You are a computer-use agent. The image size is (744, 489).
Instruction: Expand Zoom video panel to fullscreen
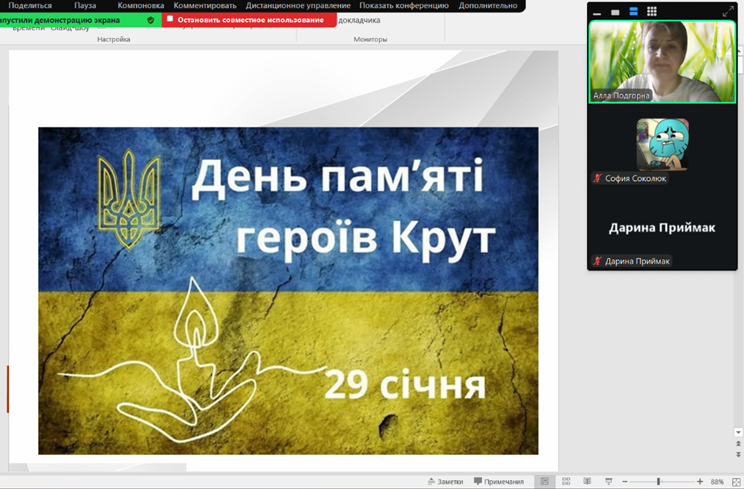click(728, 12)
